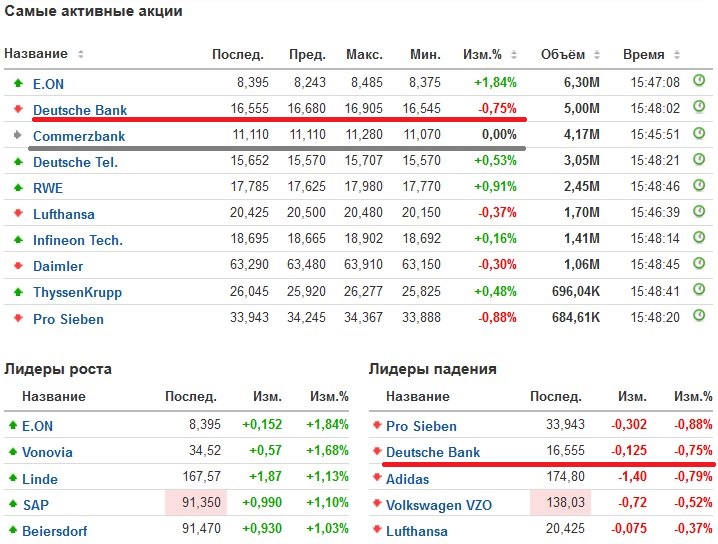Open the Infineon Tech. stock link
Image resolution: width=718 pixels, height=544 pixels.
pyautogui.click(x=78, y=240)
